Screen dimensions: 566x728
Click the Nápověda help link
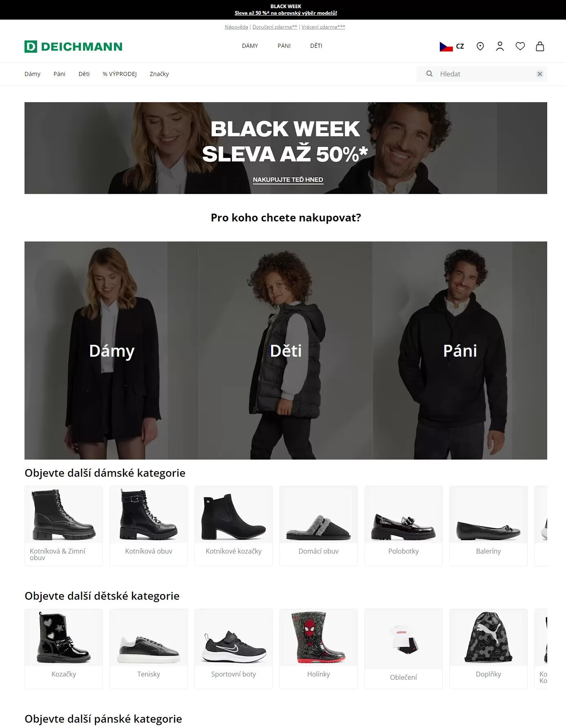click(236, 27)
